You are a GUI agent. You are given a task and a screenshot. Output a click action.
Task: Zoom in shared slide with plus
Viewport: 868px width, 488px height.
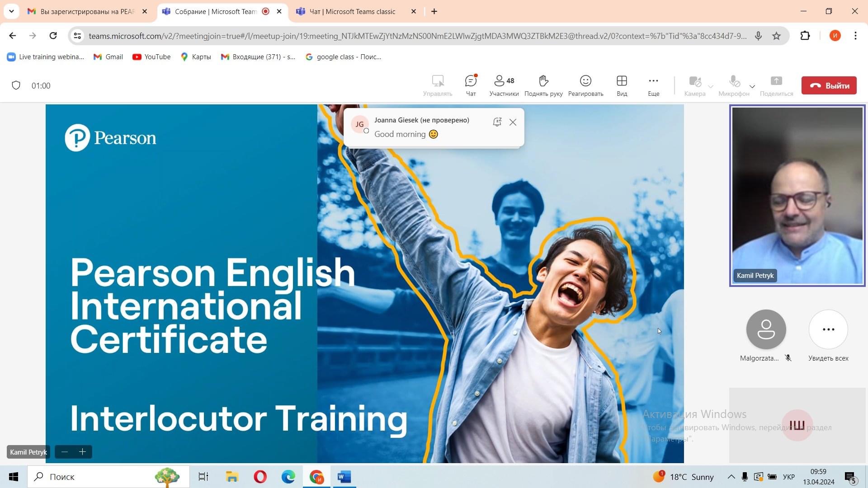click(x=82, y=452)
